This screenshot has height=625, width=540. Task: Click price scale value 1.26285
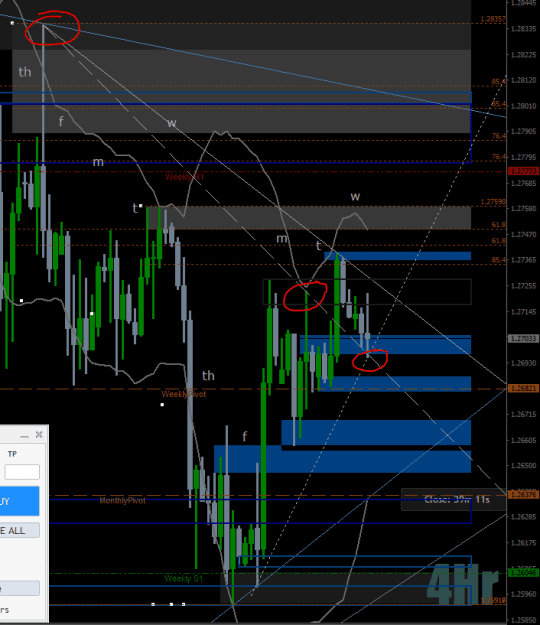click(524, 517)
